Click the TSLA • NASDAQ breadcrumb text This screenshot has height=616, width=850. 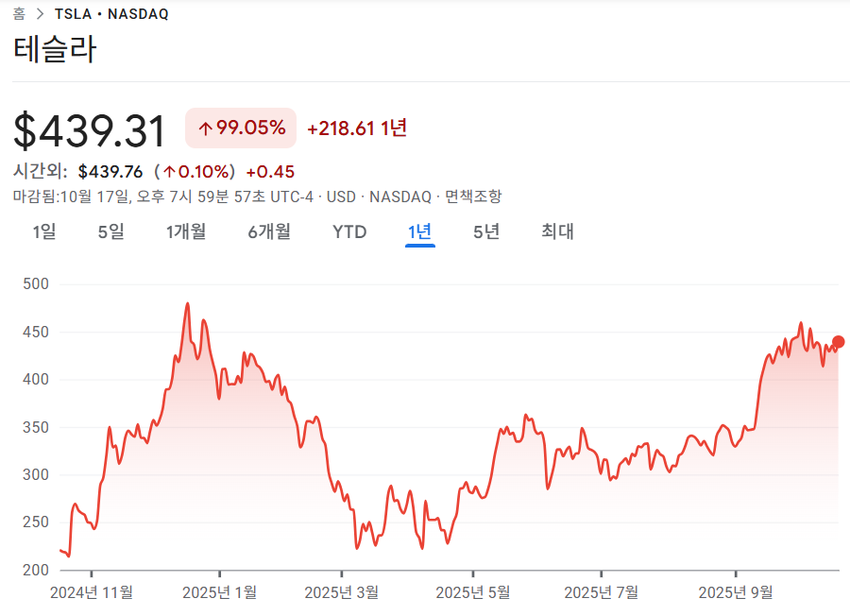click(x=113, y=14)
